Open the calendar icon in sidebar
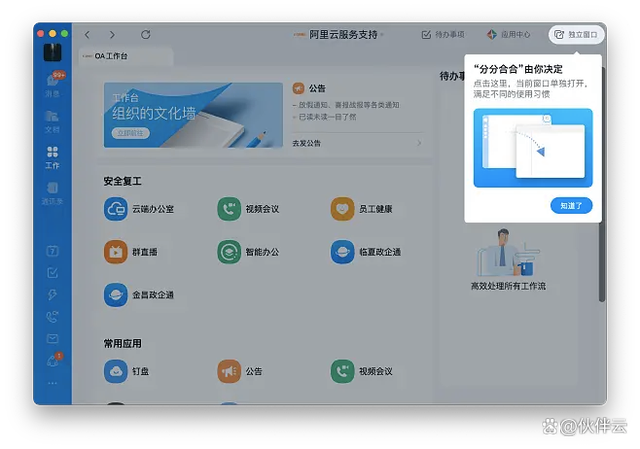This screenshot has width=640, height=449. coord(52,251)
